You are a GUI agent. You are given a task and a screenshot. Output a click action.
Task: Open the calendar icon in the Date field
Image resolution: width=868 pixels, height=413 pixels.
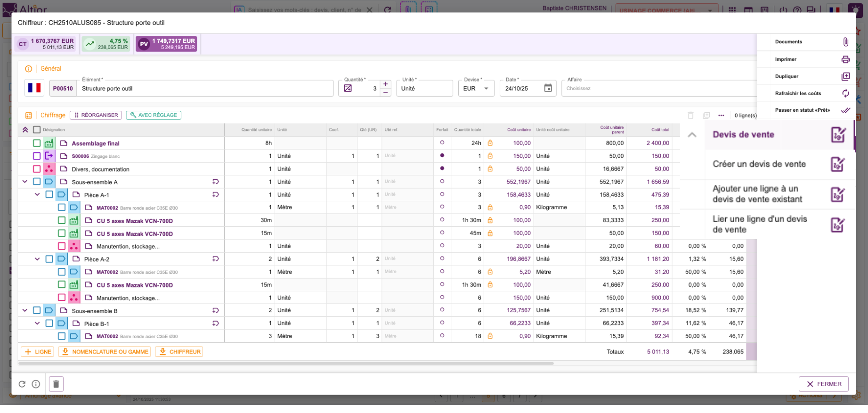pos(548,88)
